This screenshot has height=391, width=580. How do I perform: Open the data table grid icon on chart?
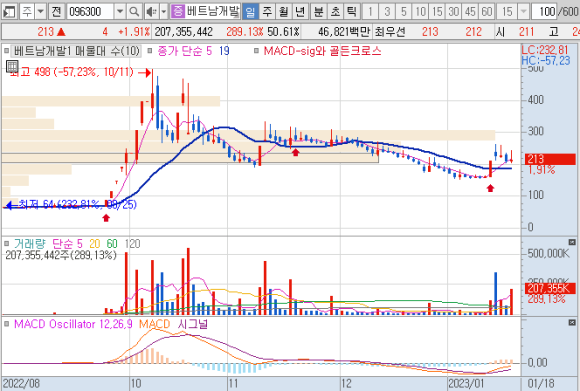(12, 67)
